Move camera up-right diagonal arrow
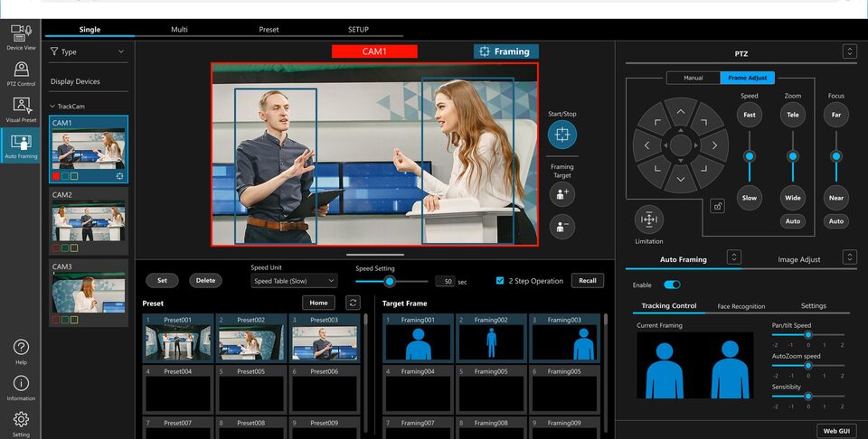The image size is (868, 439). tap(704, 122)
